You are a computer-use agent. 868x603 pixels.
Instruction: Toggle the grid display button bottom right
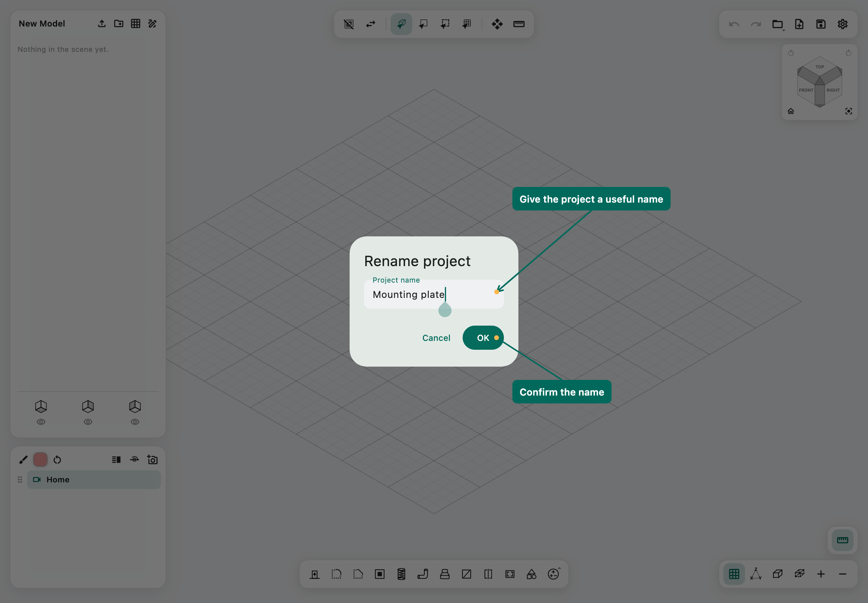click(734, 574)
